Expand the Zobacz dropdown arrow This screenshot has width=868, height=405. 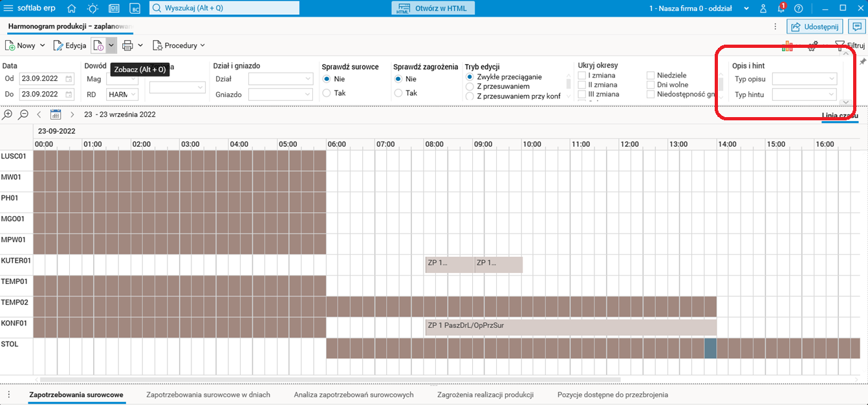[111, 45]
